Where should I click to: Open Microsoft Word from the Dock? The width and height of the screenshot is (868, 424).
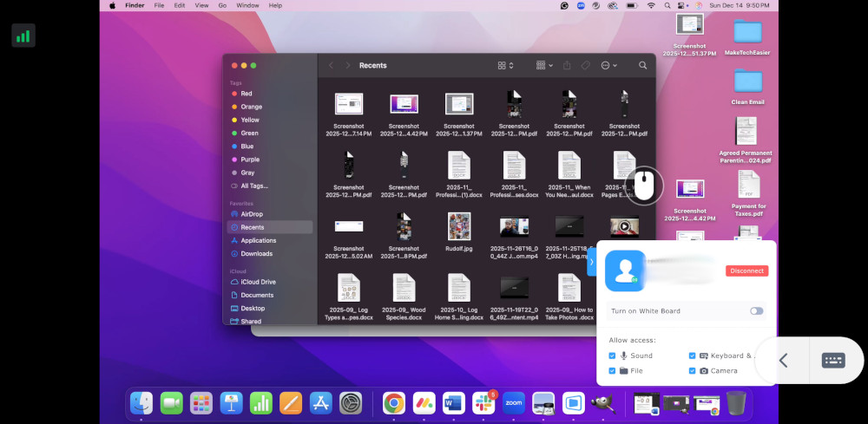coord(453,403)
